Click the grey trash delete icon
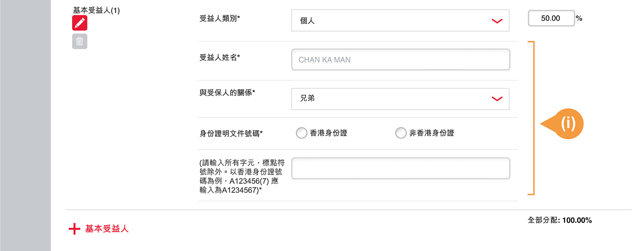644x251 pixels. pos(80,42)
